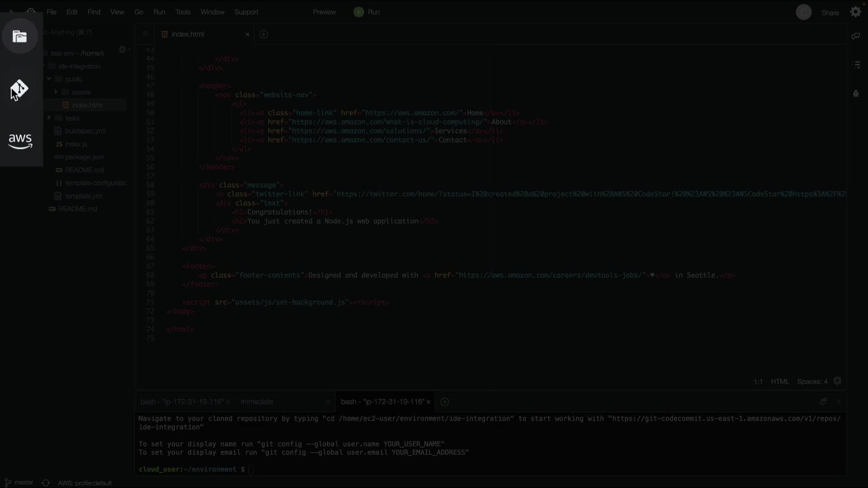Collapse the public folder in file tree
This screenshot has height=488, width=868.
[x=49, y=79]
